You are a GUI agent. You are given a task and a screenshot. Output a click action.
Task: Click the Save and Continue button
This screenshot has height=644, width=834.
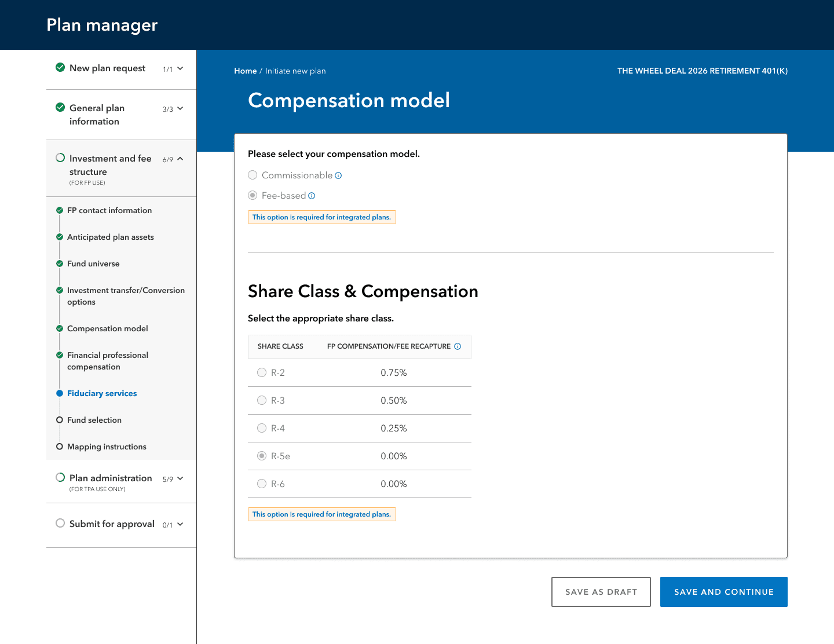click(724, 592)
